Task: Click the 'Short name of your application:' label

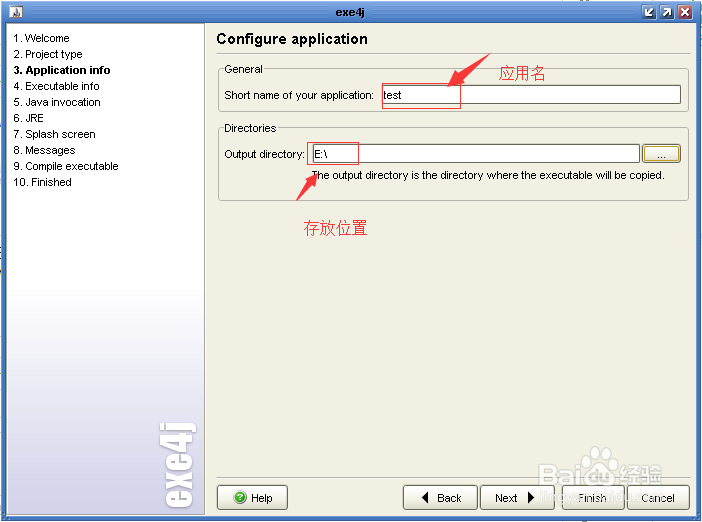Action: (299, 95)
